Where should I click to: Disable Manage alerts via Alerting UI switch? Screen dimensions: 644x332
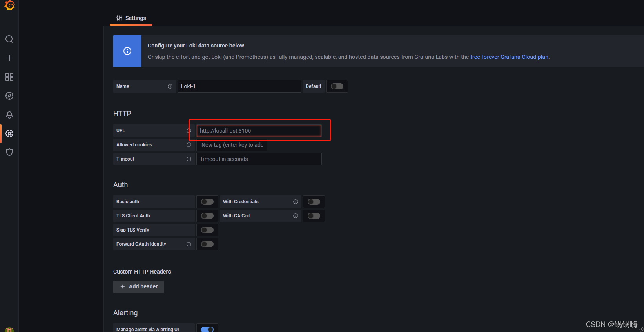pyautogui.click(x=207, y=329)
